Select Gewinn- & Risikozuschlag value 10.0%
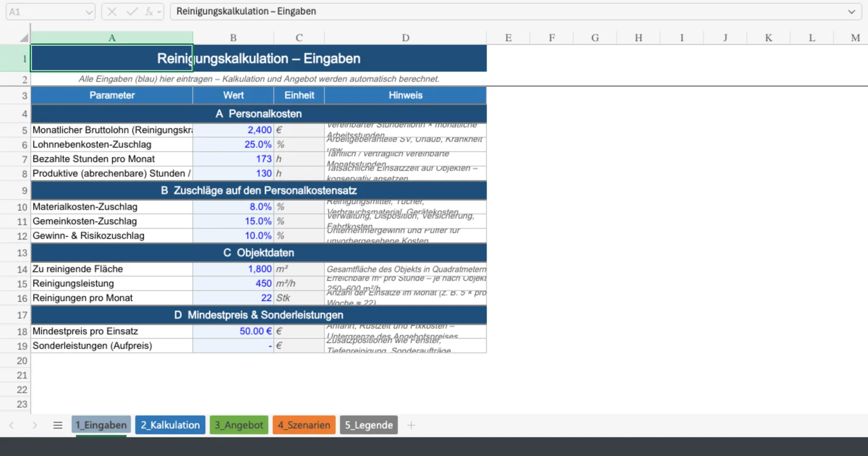Screen dimensions: 868x456 tap(233, 236)
